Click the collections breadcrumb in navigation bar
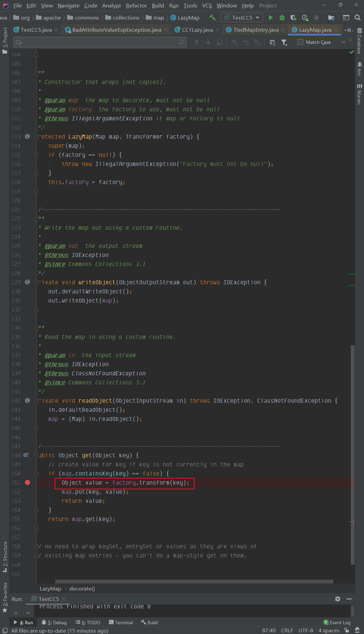This screenshot has height=634, width=364. (x=122, y=18)
